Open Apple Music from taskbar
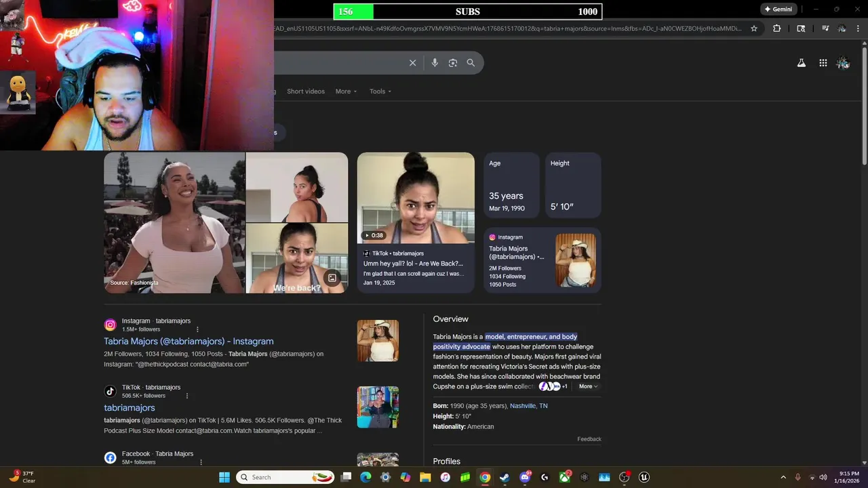This screenshot has height=488, width=868. point(445,477)
